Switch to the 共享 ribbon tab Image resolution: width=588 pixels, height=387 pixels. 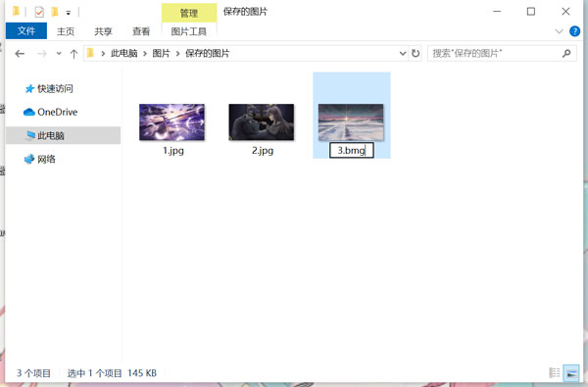pos(103,31)
